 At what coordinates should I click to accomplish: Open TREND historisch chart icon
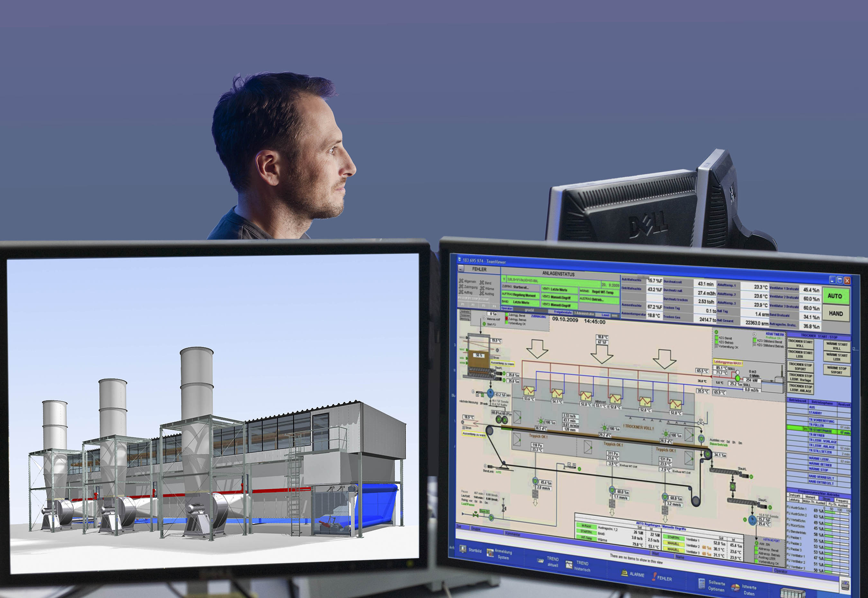click(x=569, y=564)
